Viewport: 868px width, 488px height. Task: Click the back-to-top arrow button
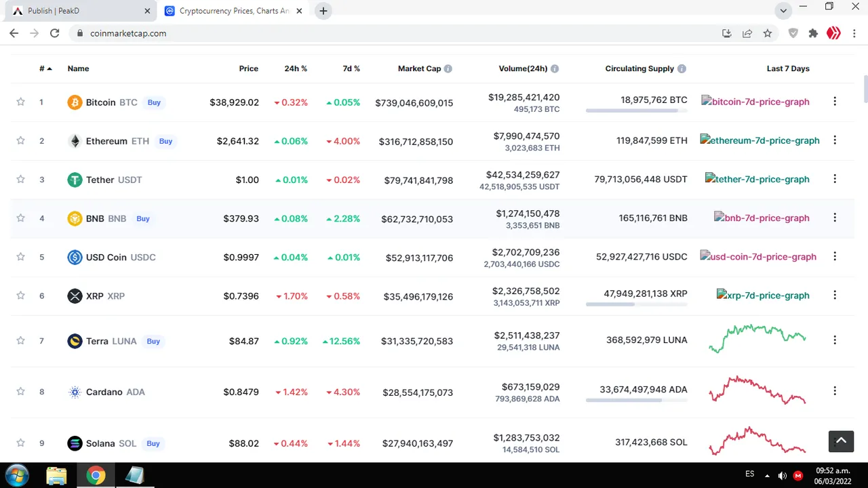pos(841,441)
